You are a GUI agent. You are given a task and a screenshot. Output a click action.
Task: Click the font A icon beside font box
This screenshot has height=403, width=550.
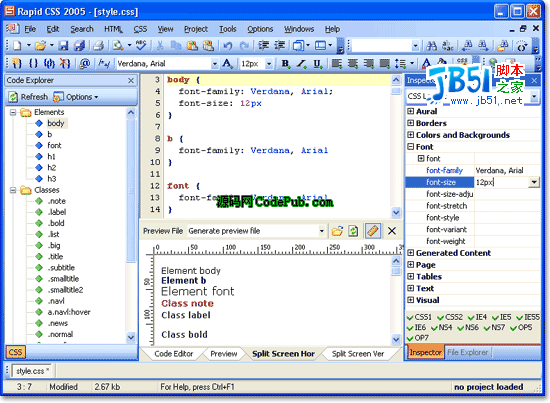point(227,63)
